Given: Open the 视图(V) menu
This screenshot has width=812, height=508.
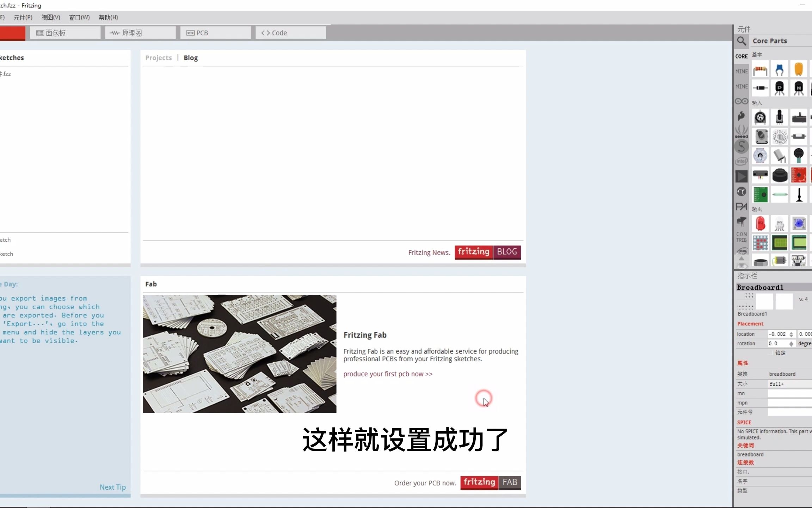Looking at the screenshot, I should [51, 17].
